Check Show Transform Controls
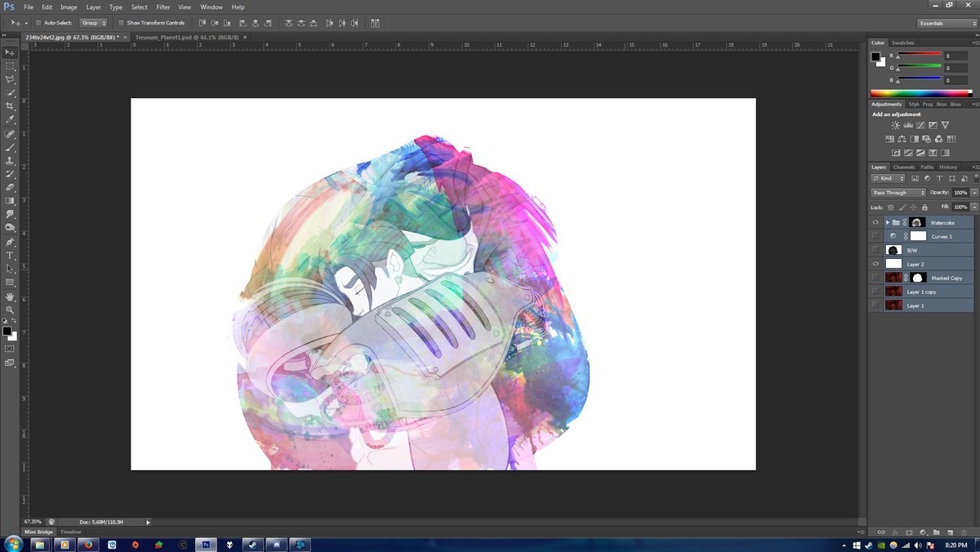 tap(122, 23)
